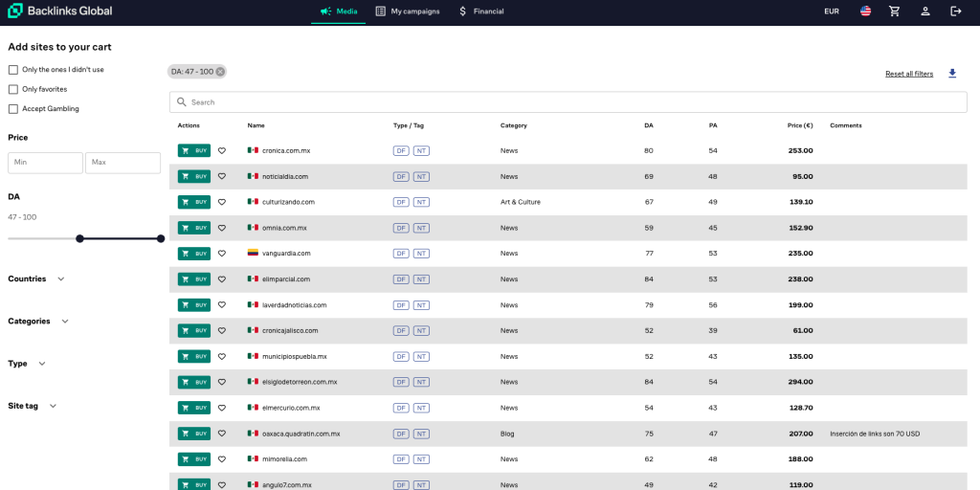Open the shopping cart icon in header
980x490 pixels.
click(894, 11)
